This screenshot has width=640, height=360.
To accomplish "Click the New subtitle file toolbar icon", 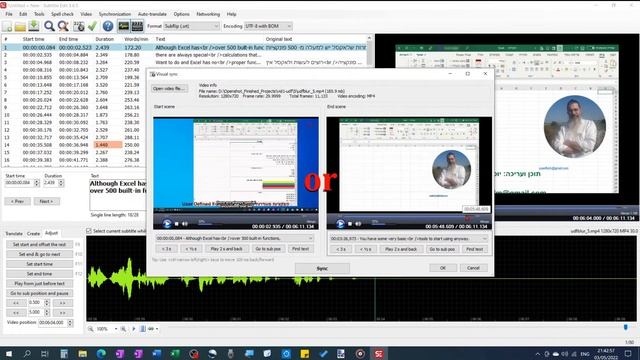I will tap(7, 26).
